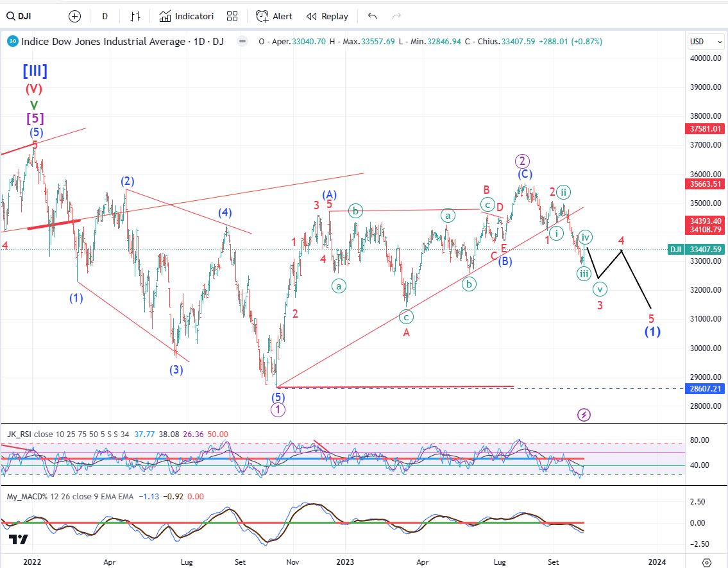Open indicator templates four-squares icon
The image size is (728, 568).
click(232, 16)
